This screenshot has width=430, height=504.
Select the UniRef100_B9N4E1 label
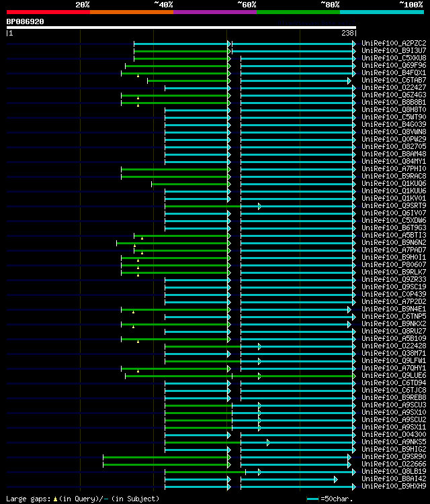point(394,309)
